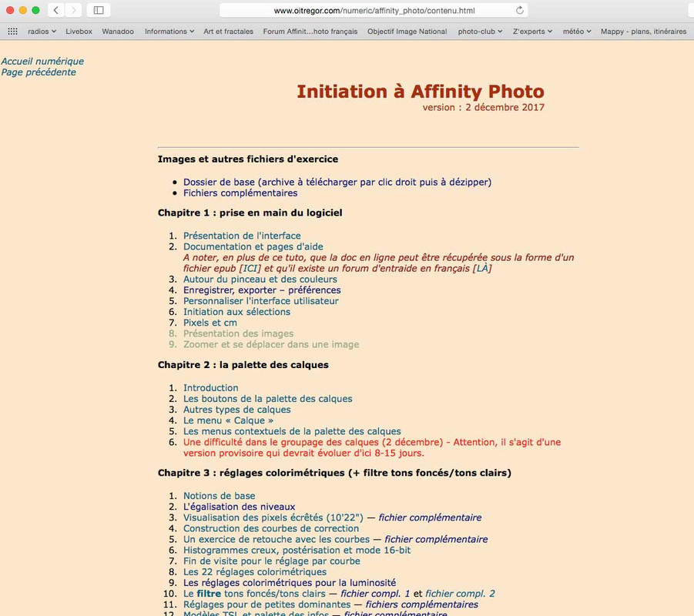694x616 pixels.
Task: Click the address bar URL field
Action: tap(374, 10)
